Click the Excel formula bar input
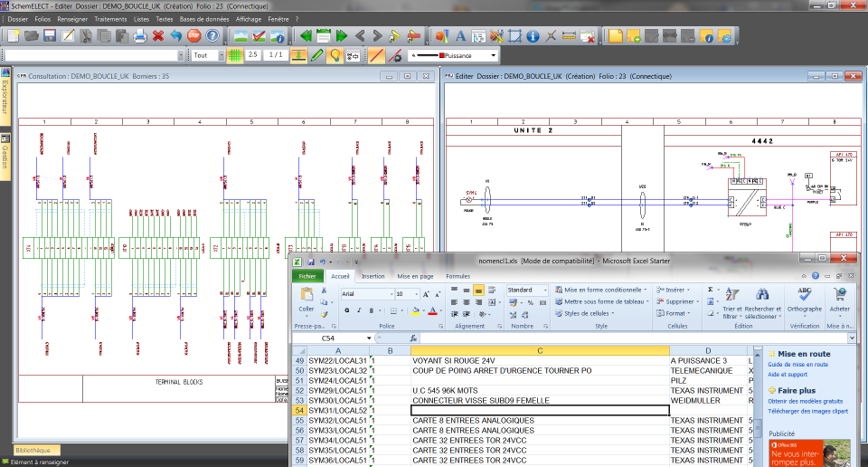 [x=633, y=338]
